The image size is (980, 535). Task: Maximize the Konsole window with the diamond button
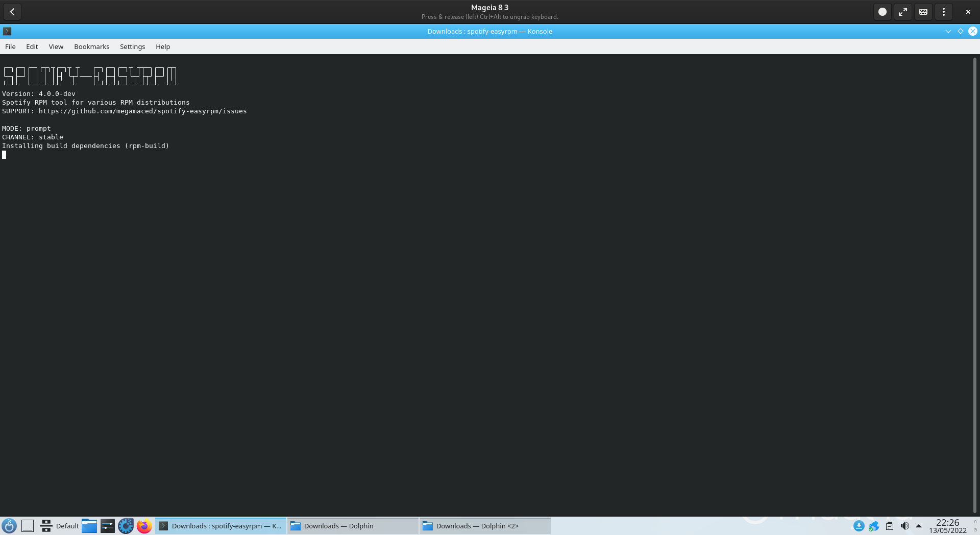point(960,31)
